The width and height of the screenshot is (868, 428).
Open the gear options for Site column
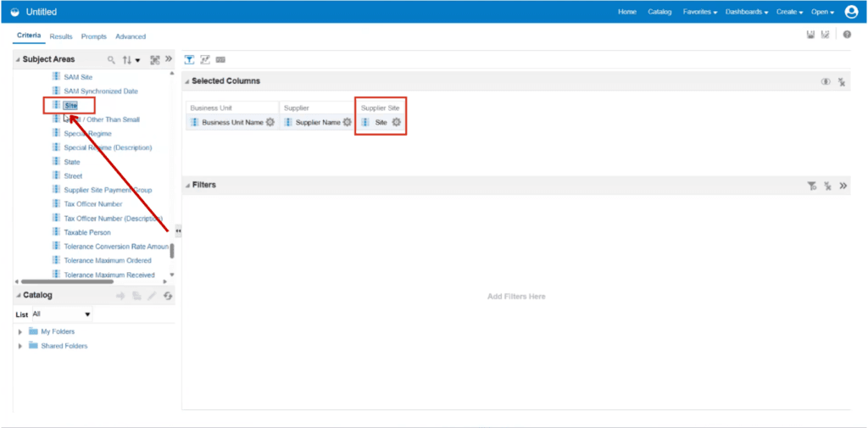[x=397, y=122]
